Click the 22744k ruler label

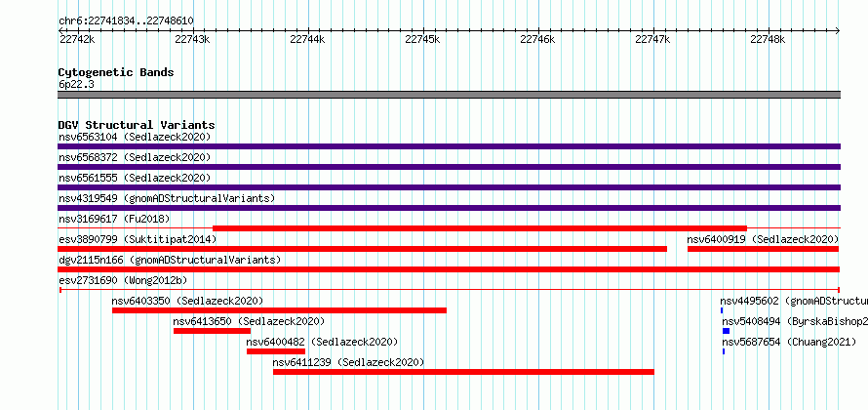coord(307,39)
